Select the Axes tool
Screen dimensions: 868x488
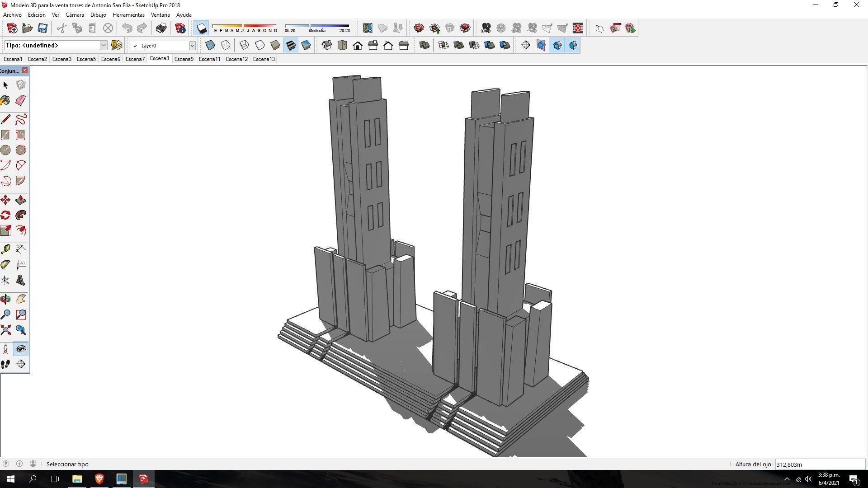pyautogui.click(x=5, y=280)
